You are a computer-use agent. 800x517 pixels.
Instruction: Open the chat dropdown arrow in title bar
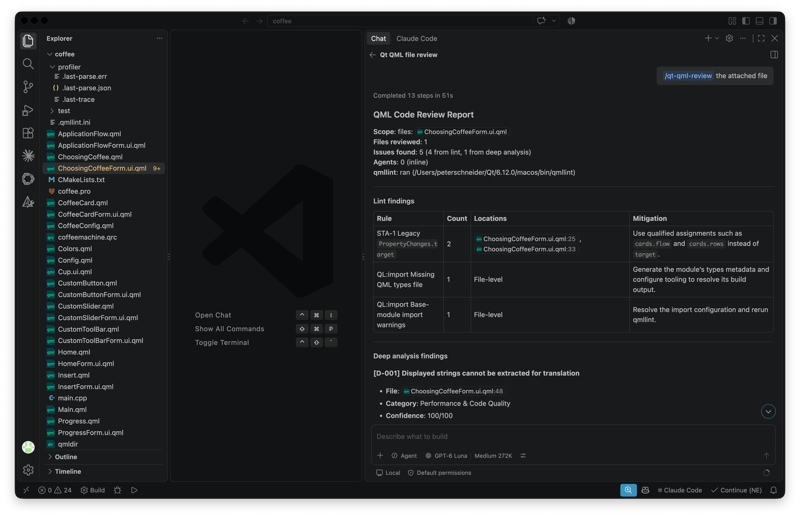point(554,21)
